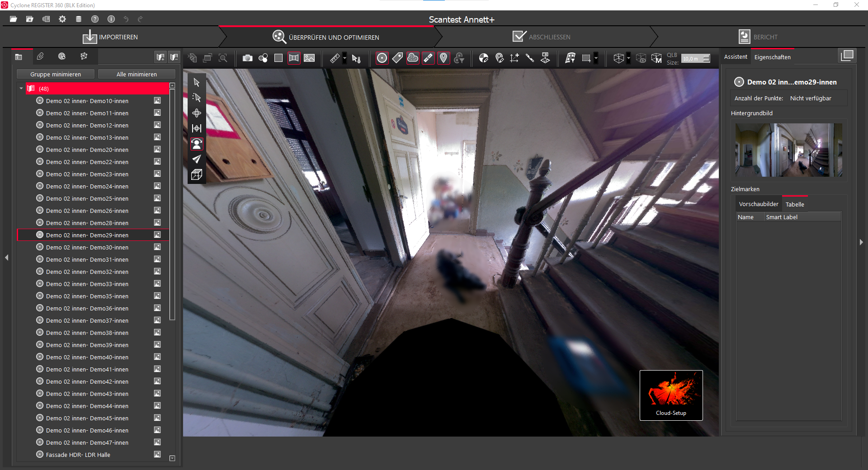The height and width of the screenshot is (470, 868).
Task: Click the attachments paperclip tab icon
Action: pyautogui.click(x=40, y=56)
